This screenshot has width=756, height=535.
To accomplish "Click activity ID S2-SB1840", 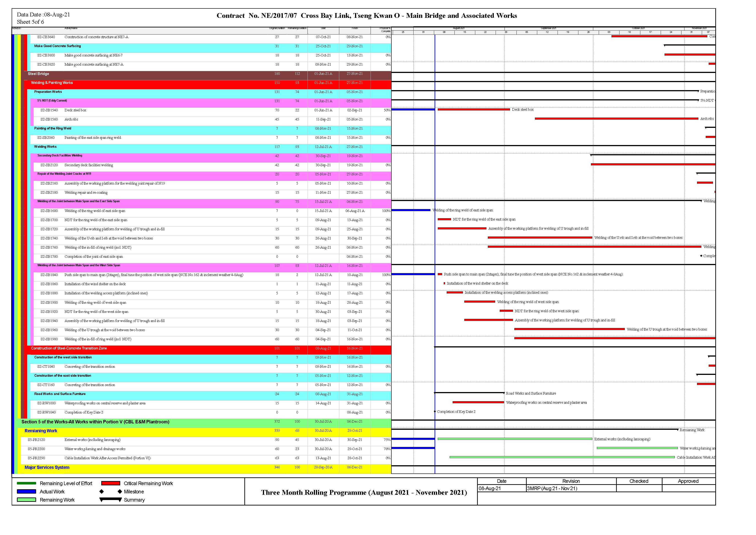I will [x=49, y=275].
